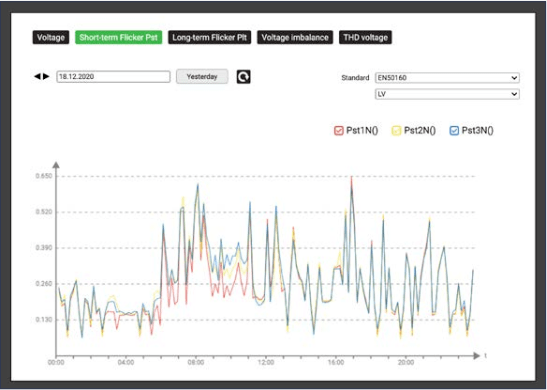Toggle the Pst3N() series checkbox
This screenshot has height=390, width=547.
(x=454, y=131)
